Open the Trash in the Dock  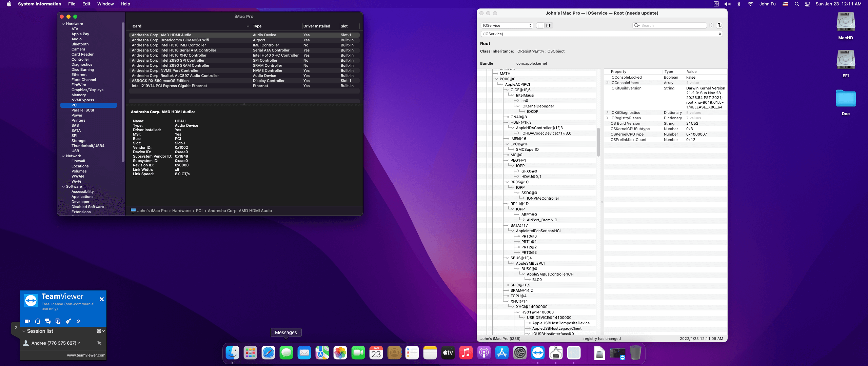pos(635,353)
